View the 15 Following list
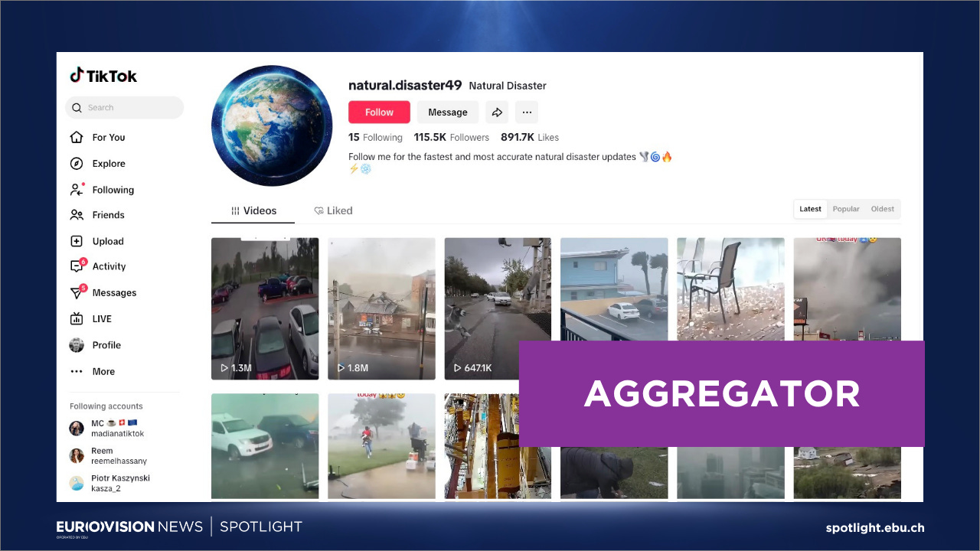The height and width of the screenshot is (551, 980). click(x=375, y=138)
